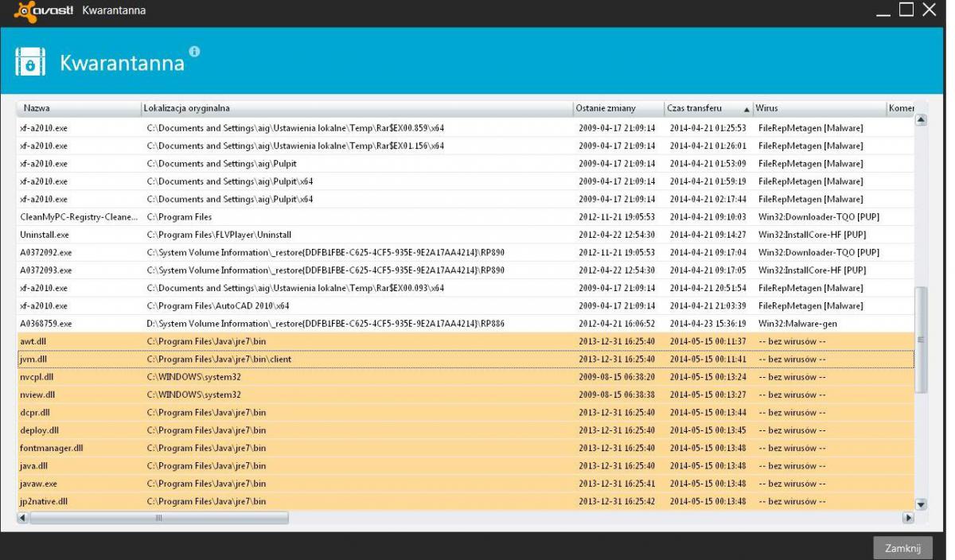Toggle sort order on Czas transferu column
This screenshot has width=955, height=560.
click(708, 108)
